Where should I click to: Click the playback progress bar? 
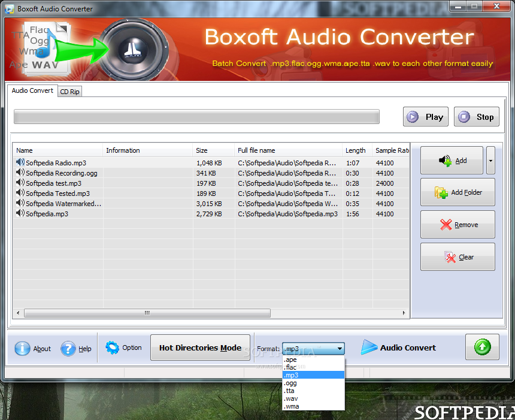196,117
